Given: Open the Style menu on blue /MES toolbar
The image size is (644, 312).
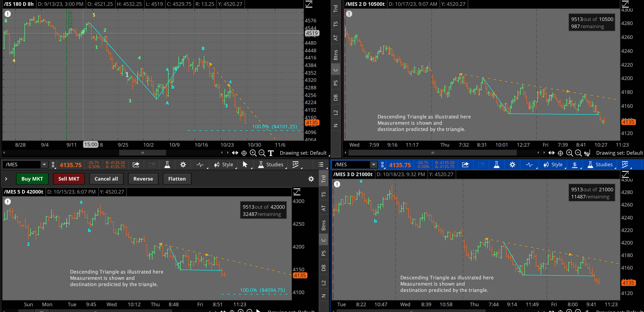Looking at the screenshot, I should point(553,164).
